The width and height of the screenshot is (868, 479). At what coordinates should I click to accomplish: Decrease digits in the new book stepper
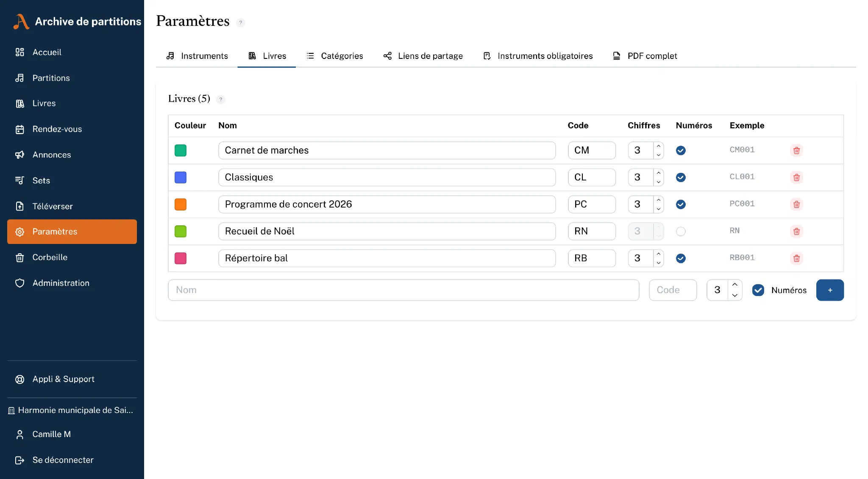735,296
